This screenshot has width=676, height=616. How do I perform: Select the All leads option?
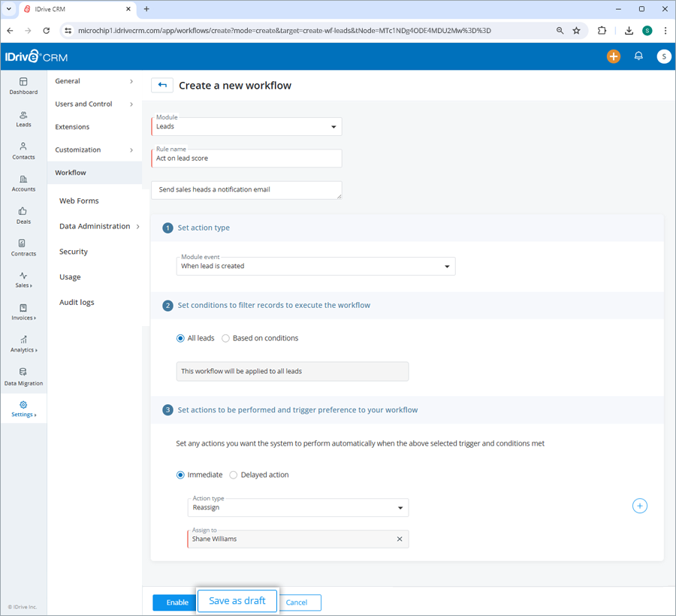pos(180,338)
